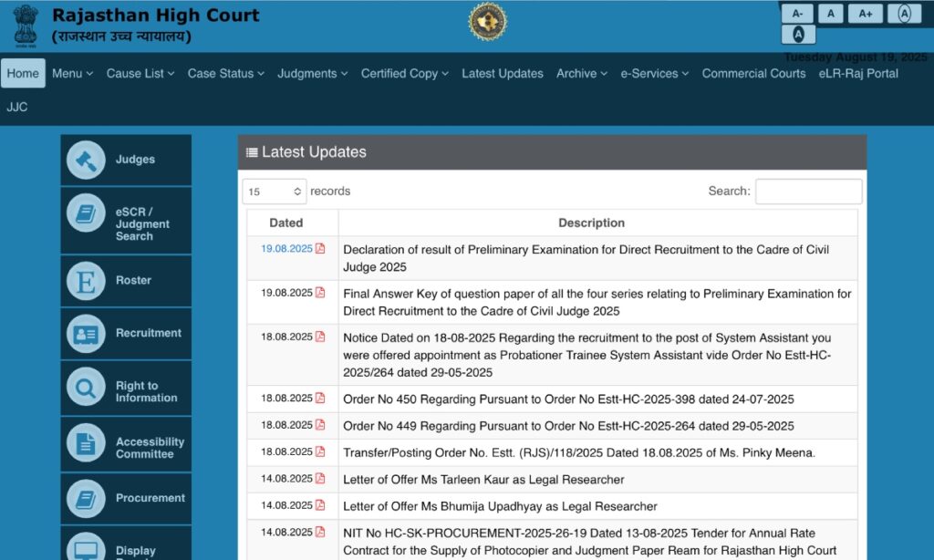Image resolution: width=934 pixels, height=560 pixels.
Task: Open the Recruitment ID card icon
Action: point(86,334)
